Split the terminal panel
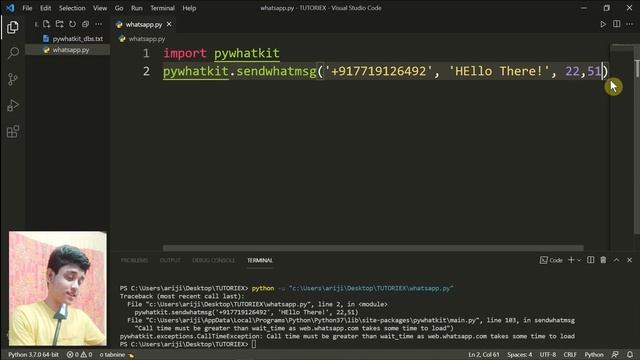The width and height of the screenshot is (640, 360). pos(591,260)
